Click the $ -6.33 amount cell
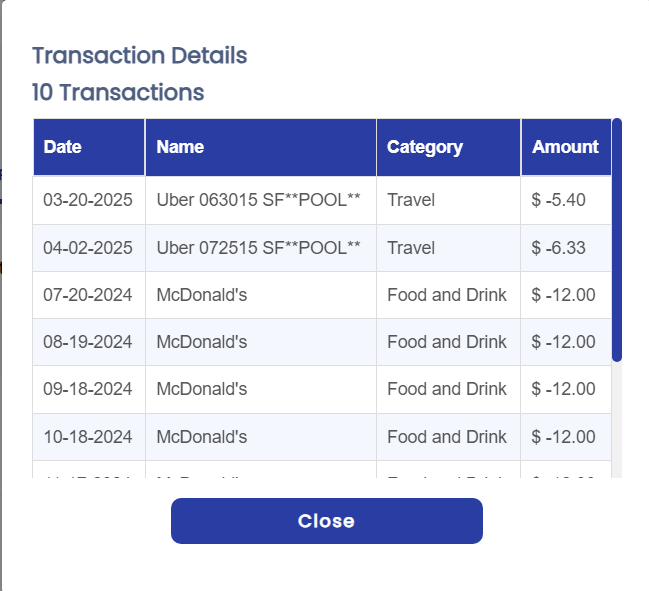Screen dimensions: 649x591 click(x=559, y=248)
